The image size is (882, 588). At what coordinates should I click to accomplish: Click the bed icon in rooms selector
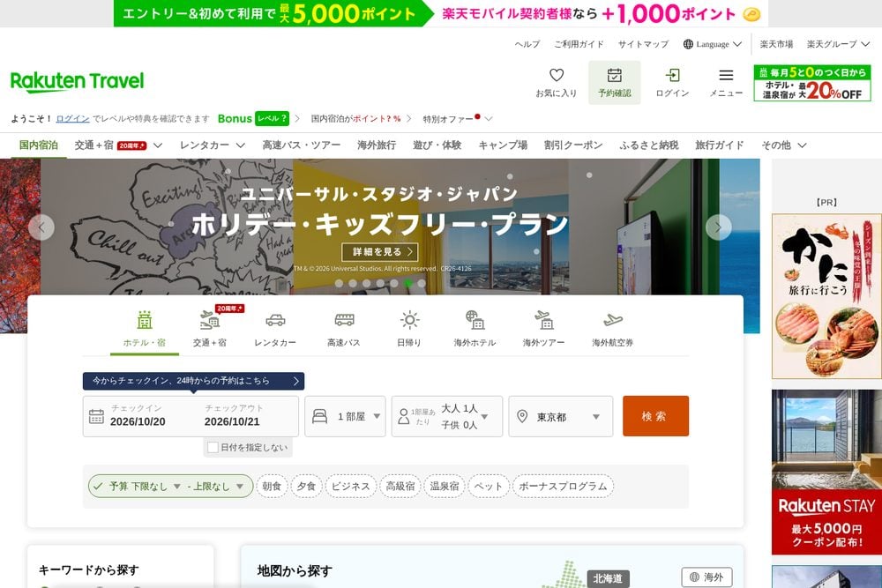click(x=319, y=417)
